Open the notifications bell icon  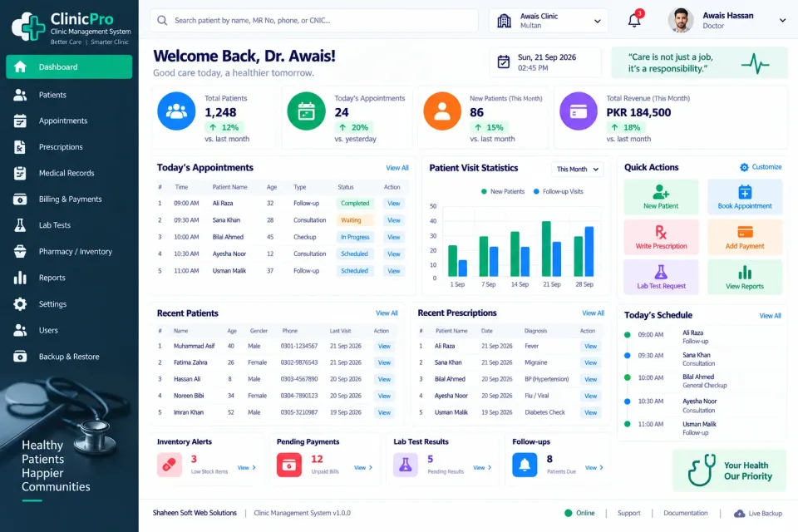[x=634, y=20]
